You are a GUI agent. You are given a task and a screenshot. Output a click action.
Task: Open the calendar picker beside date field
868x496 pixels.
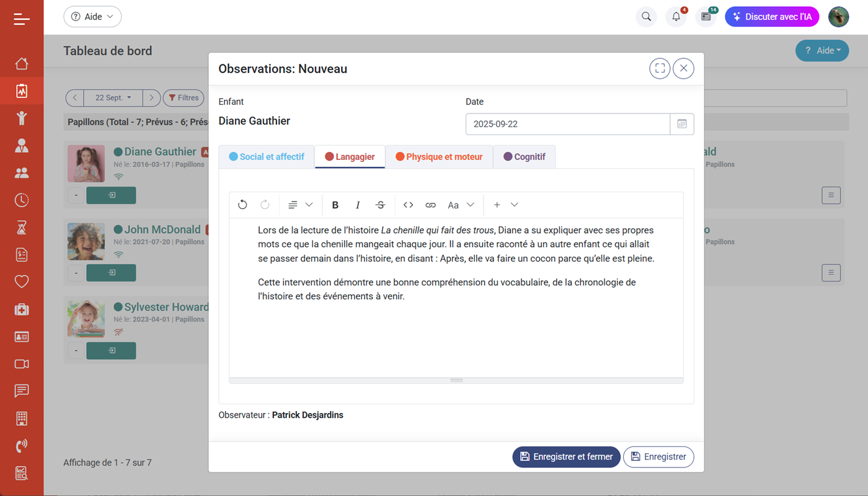(682, 124)
